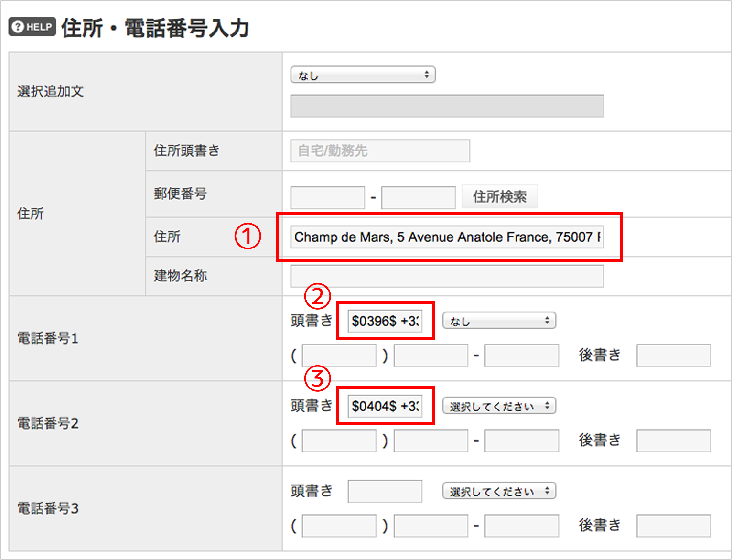This screenshot has height=560, width=732.
Task: Click the empty 電話番号3 頭書き field
Action: coord(385,491)
